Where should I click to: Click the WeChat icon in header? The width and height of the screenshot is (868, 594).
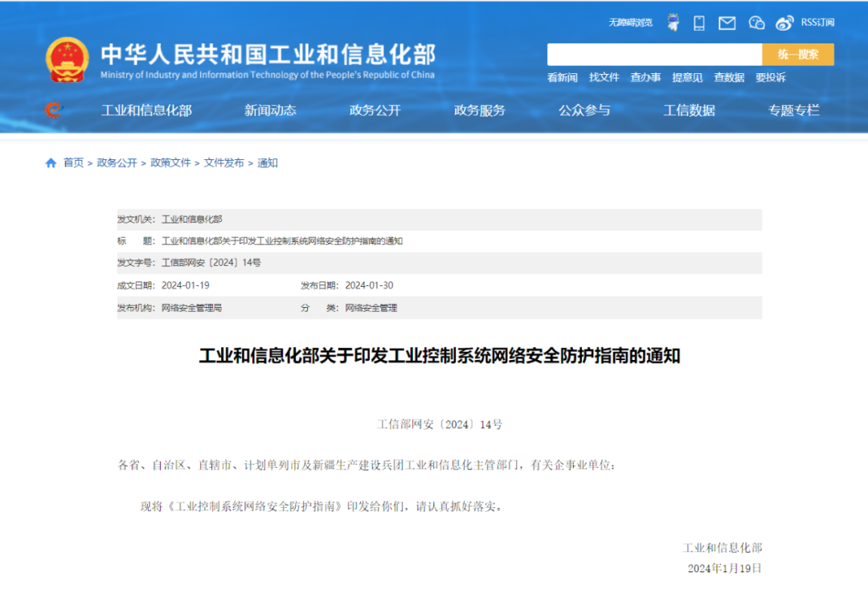(x=756, y=23)
